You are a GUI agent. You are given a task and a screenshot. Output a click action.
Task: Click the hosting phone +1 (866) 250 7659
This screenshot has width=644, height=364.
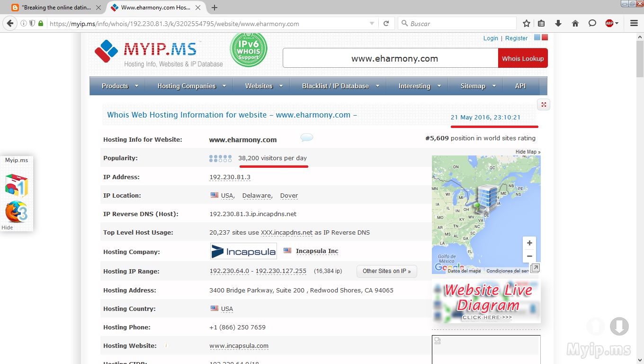click(237, 327)
